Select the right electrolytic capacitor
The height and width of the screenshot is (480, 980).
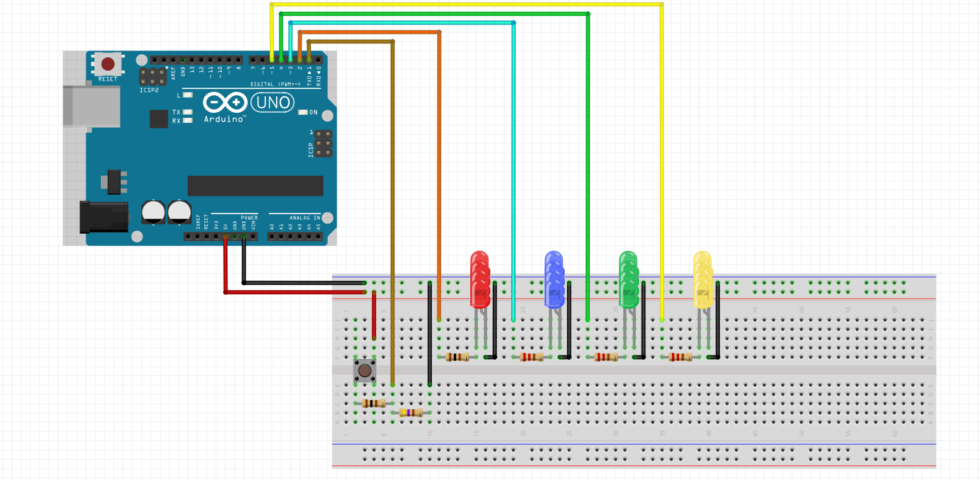click(180, 212)
